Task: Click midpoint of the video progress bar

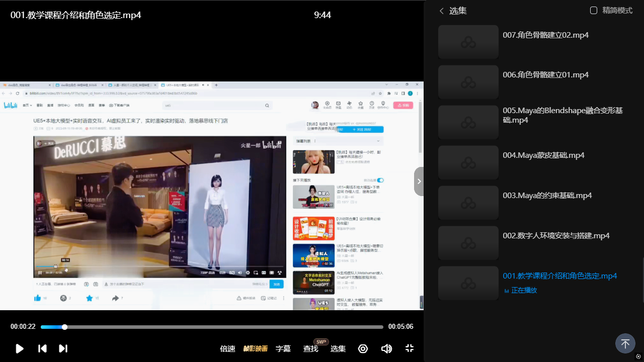Action: click(x=212, y=327)
